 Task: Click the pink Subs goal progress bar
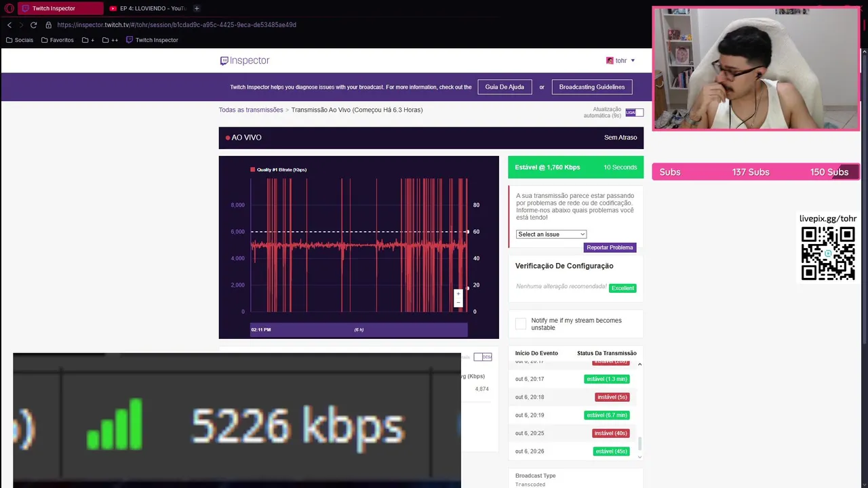coord(756,171)
